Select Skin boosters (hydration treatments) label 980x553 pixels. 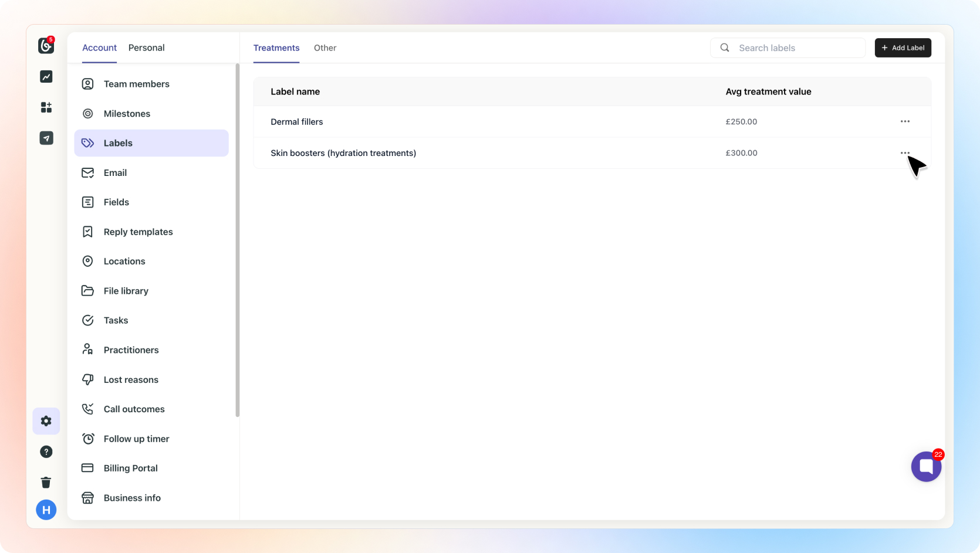[x=343, y=153]
